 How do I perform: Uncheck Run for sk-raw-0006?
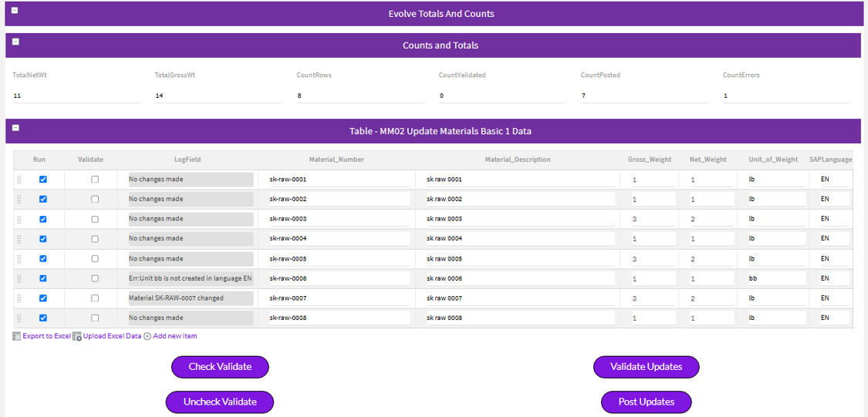pos(43,278)
